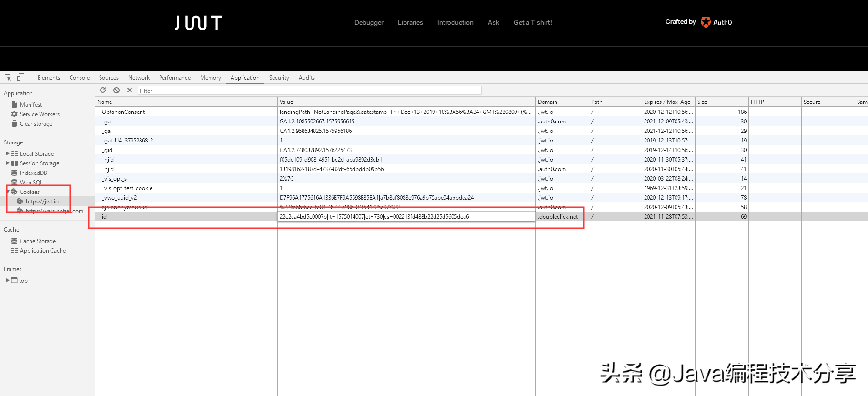Click the Manifest file icon
The height and width of the screenshot is (396, 868).
14,104
